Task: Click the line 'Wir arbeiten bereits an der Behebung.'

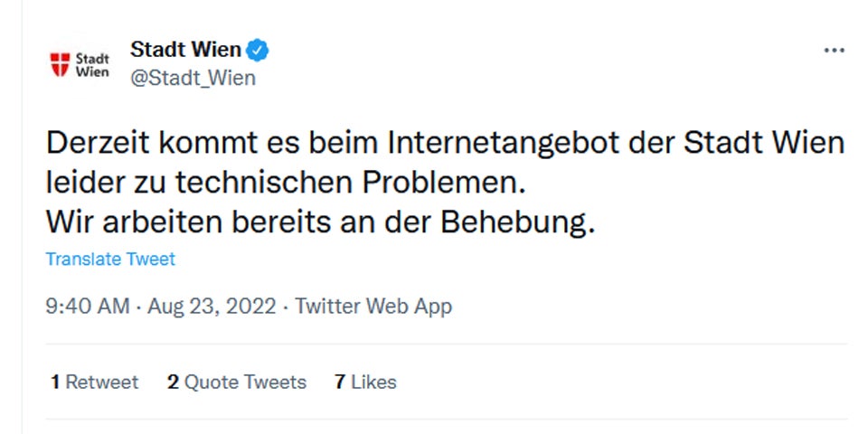Action: click(x=321, y=223)
